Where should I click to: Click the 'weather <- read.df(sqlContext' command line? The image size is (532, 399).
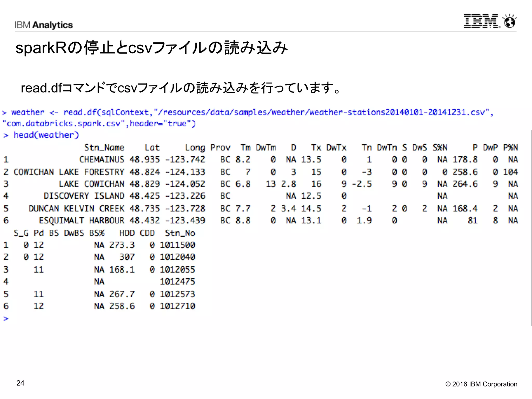[x=248, y=112]
